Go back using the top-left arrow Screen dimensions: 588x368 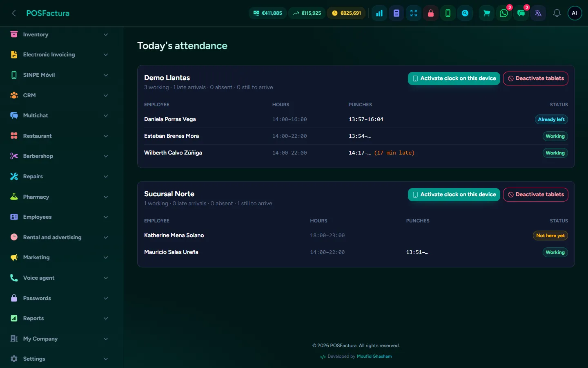(x=14, y=13)
